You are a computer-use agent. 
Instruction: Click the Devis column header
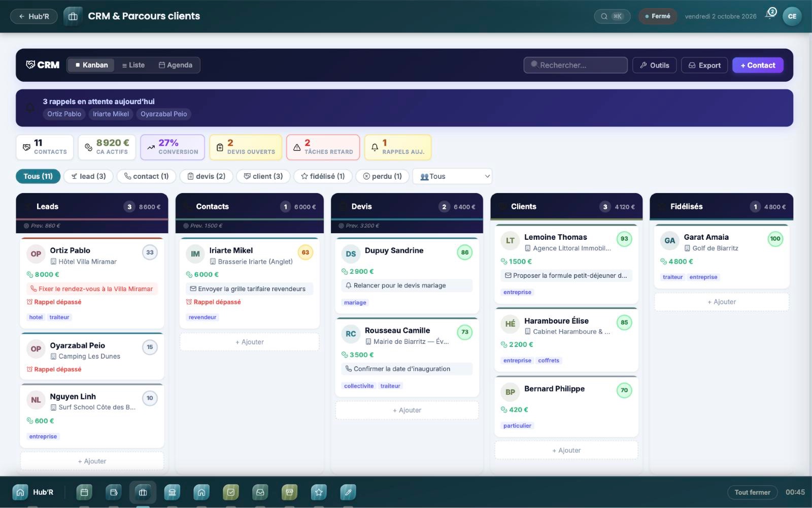tap(407, 207)
